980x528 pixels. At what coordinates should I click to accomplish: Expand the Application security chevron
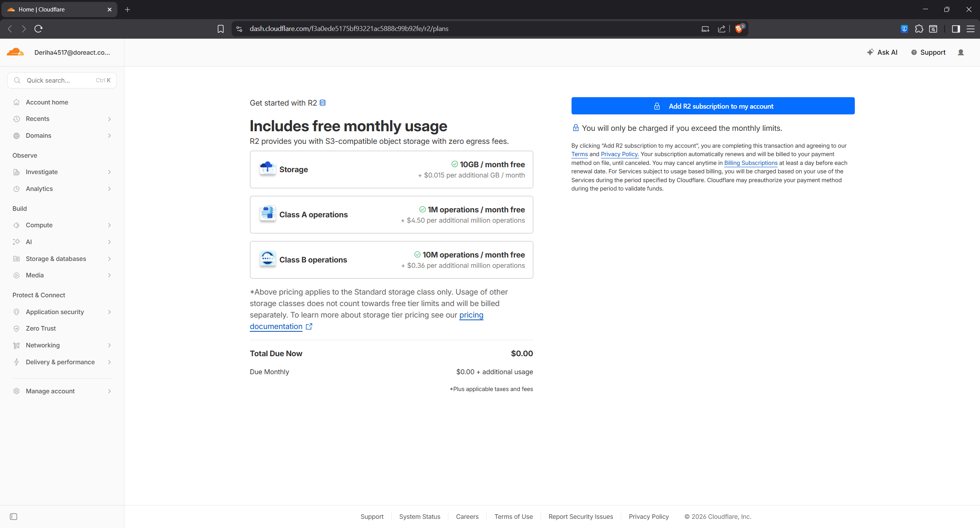pyautogui.click(x=109, y=312)
